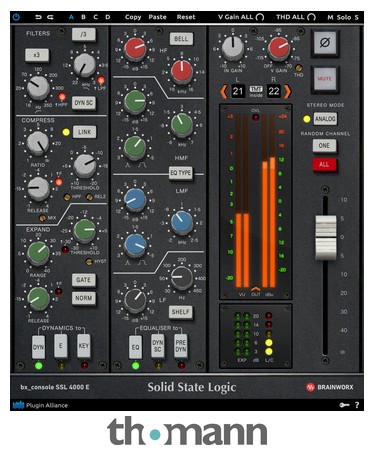Viewport: 374px width, 455px height.
Task: Click right orange channel number arrow
Action: tap(287, 91)
